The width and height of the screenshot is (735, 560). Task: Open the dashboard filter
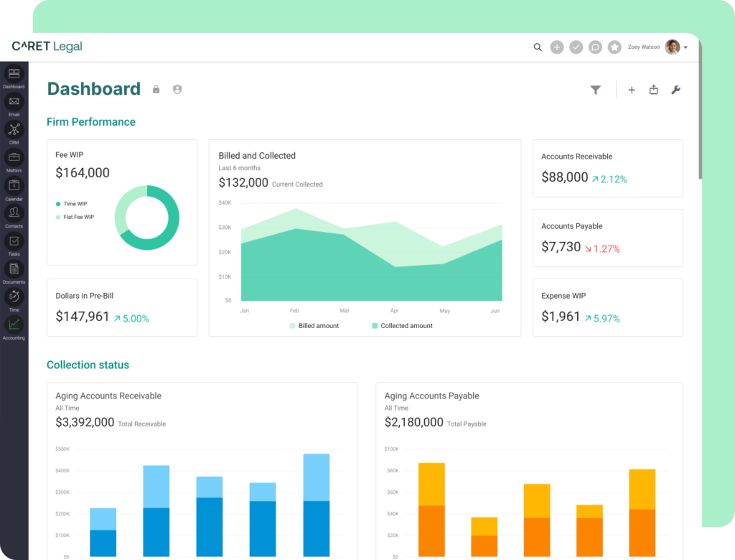[596, 90]
